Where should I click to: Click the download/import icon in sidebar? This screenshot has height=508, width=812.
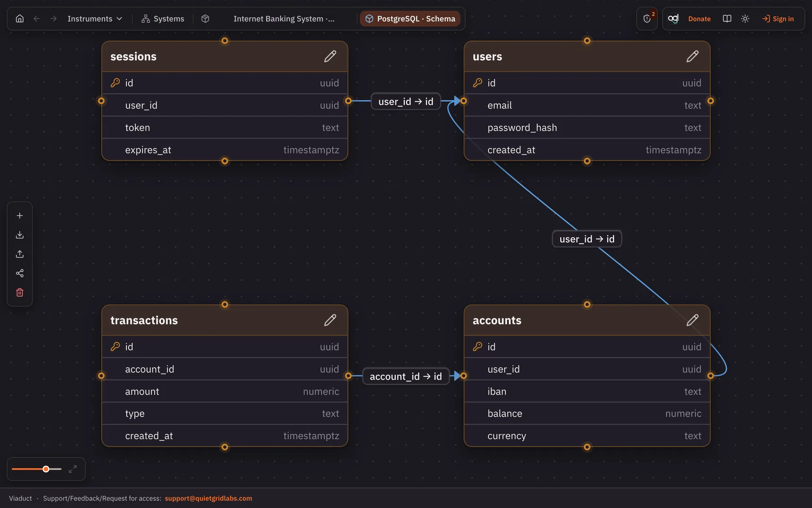[x=20, y=235]
